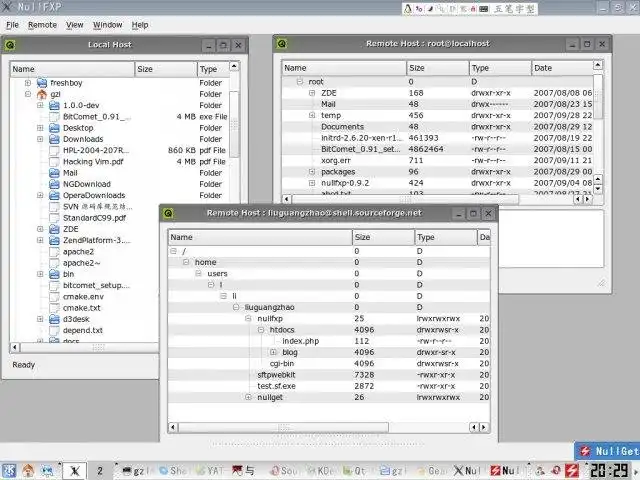
Task: Sort Local Host list by Name column
Action: coord(72,69)
